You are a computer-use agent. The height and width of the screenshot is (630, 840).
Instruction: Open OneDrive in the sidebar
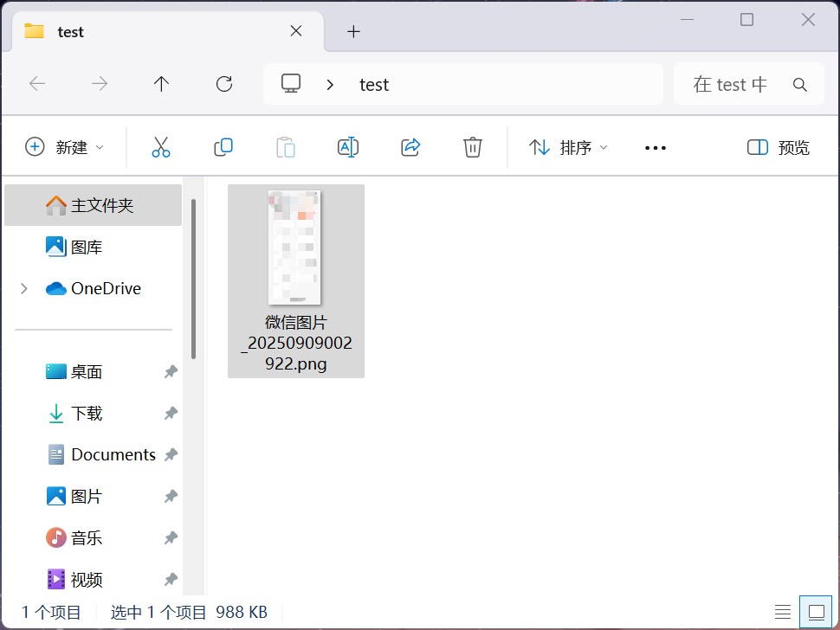(94, 288)
